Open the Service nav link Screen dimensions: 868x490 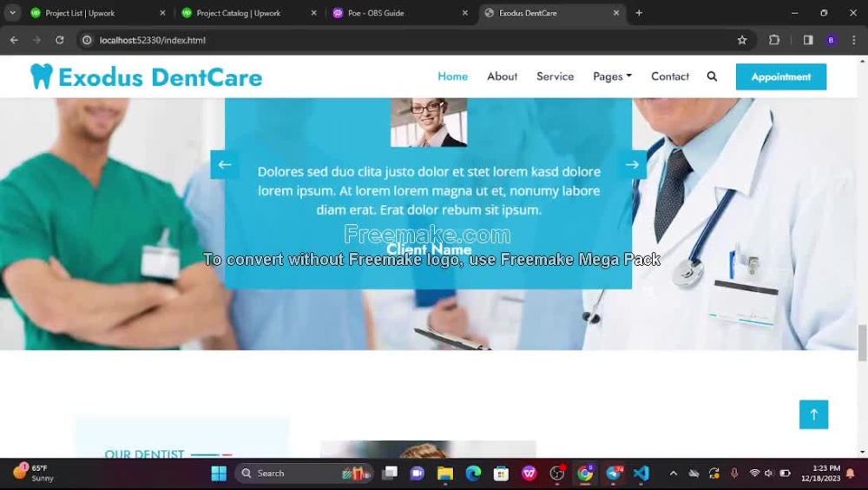555,76
